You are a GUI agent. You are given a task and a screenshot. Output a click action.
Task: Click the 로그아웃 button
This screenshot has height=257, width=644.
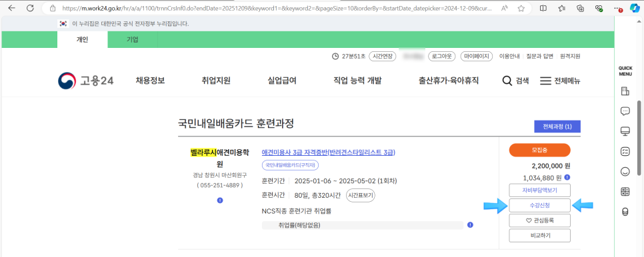click(x=442, y=56)
